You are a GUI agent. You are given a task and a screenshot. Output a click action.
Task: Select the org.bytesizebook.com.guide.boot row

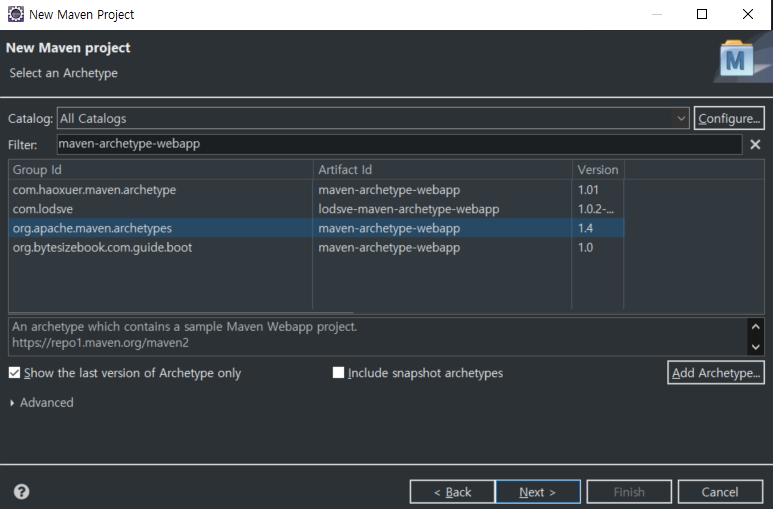point(316,247)
